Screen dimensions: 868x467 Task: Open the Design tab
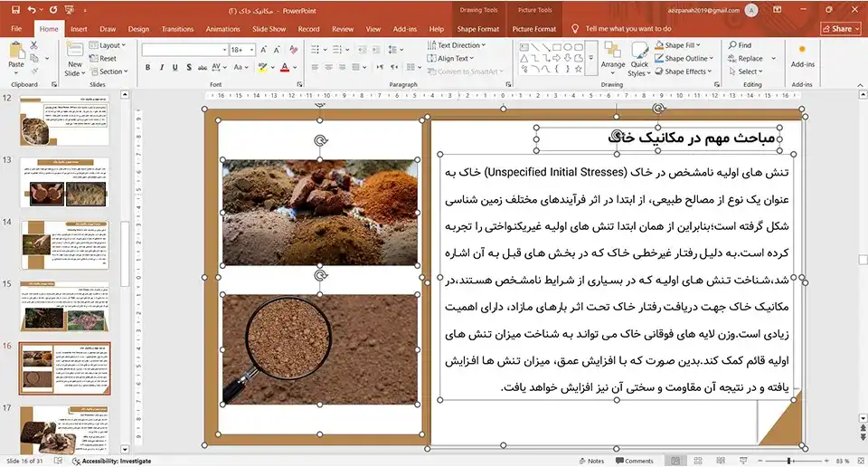(x=138, y=29)
